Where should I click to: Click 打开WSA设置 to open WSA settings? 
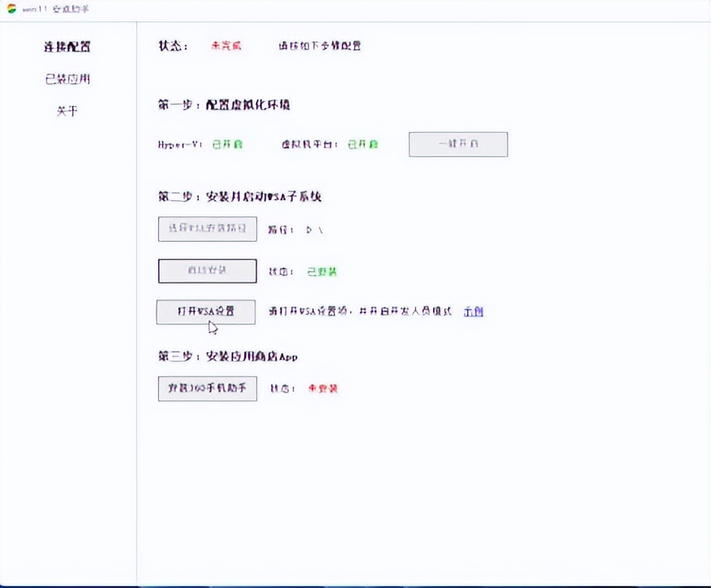206,312
